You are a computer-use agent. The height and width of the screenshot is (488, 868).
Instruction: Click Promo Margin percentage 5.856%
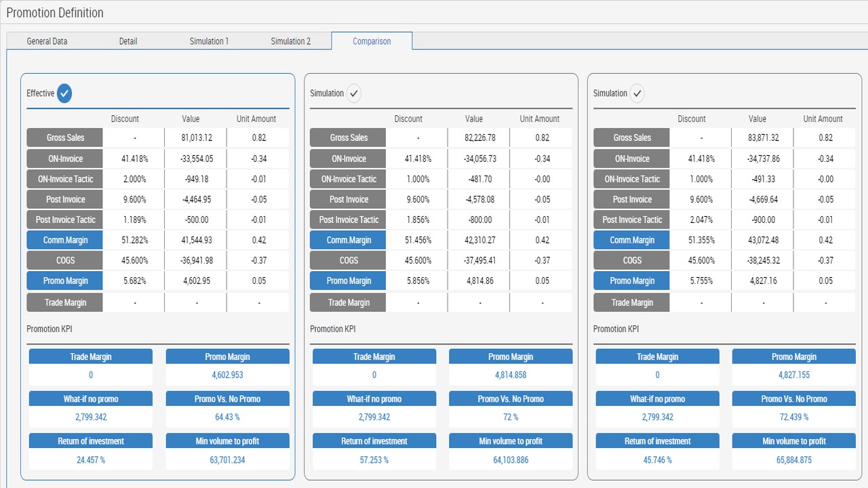click(418, 281)
